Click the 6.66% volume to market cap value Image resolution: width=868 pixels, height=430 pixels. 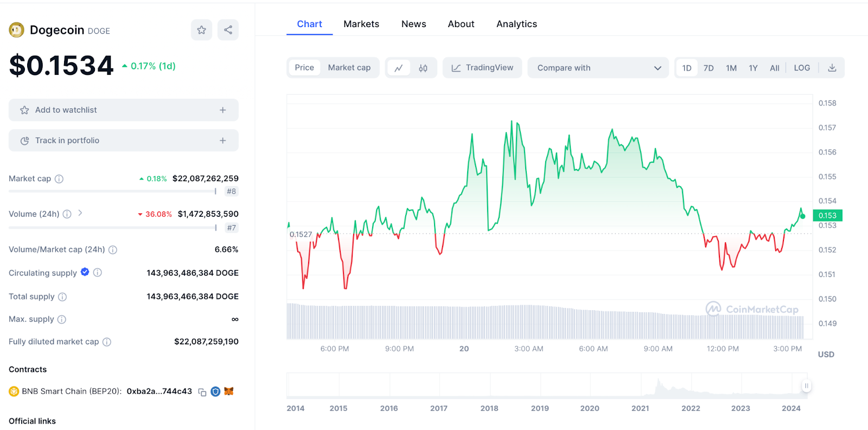tap(227, 249)
